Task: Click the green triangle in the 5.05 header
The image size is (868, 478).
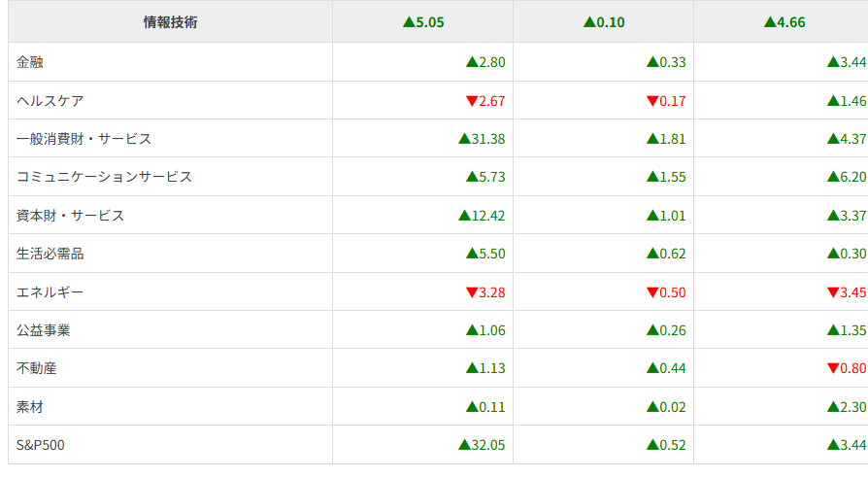Action: click(x=409, y=21)
